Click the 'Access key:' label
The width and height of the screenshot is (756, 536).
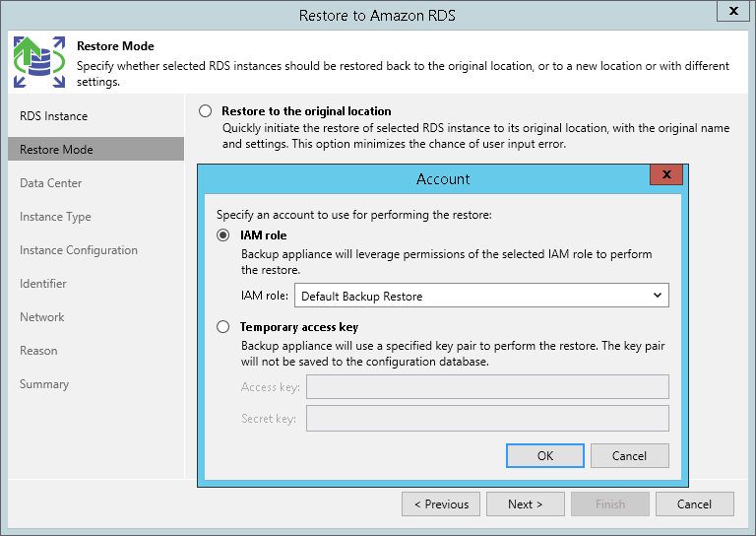[x=271, y=387]
